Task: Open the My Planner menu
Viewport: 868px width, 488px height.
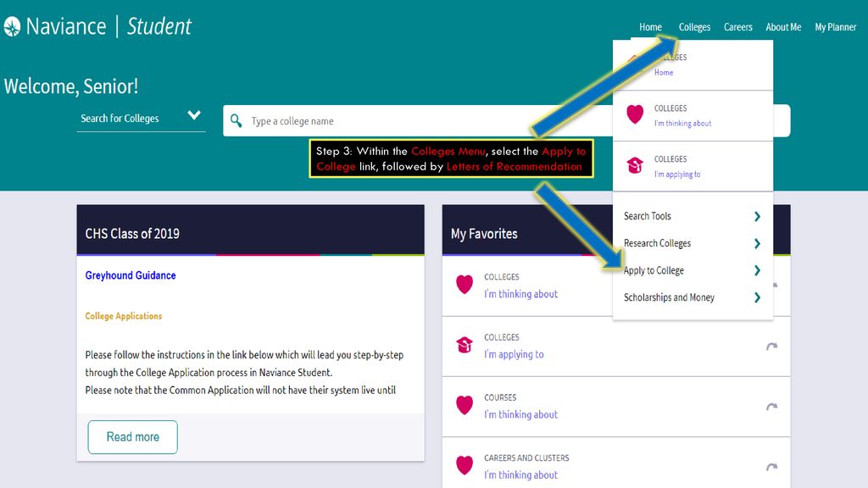Action: (835, 27)
